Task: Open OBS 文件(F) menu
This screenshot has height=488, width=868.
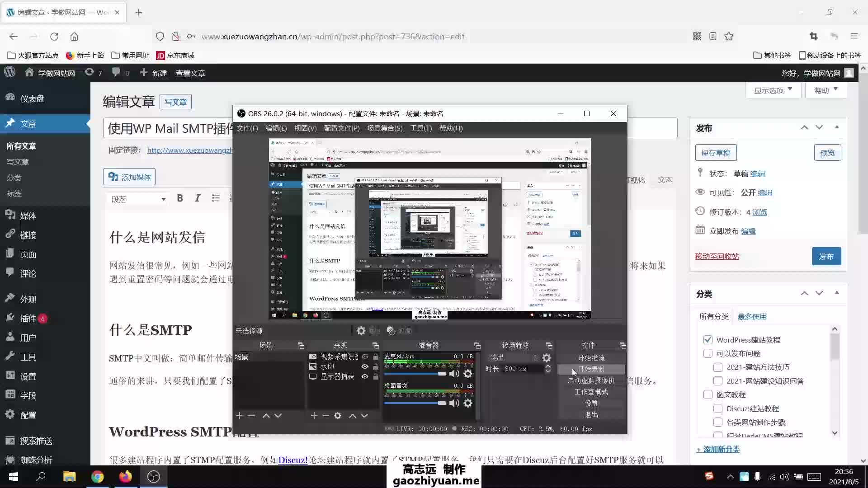Action: 247,128
